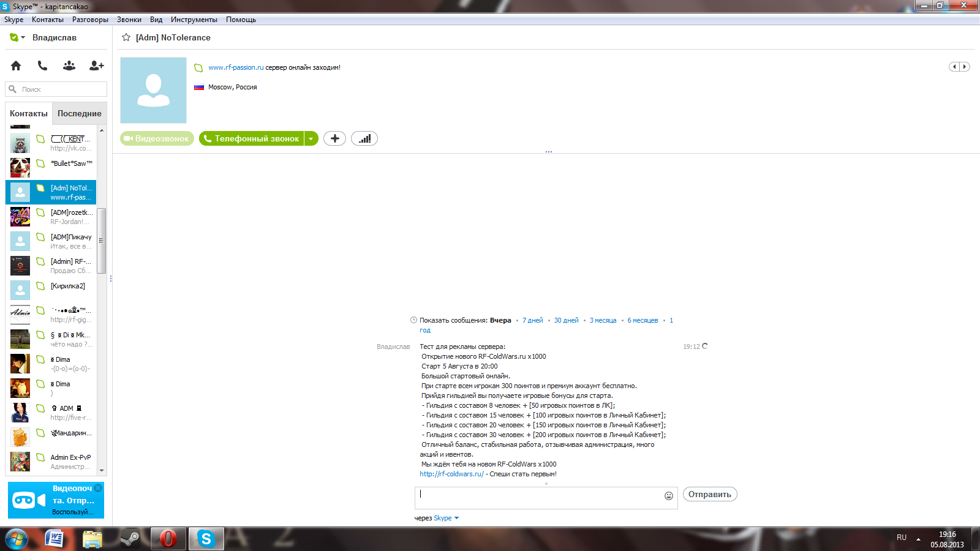980x551 pixels.
Task: Open your status dropdown next to Владислав
Action: tap(17, 37)
